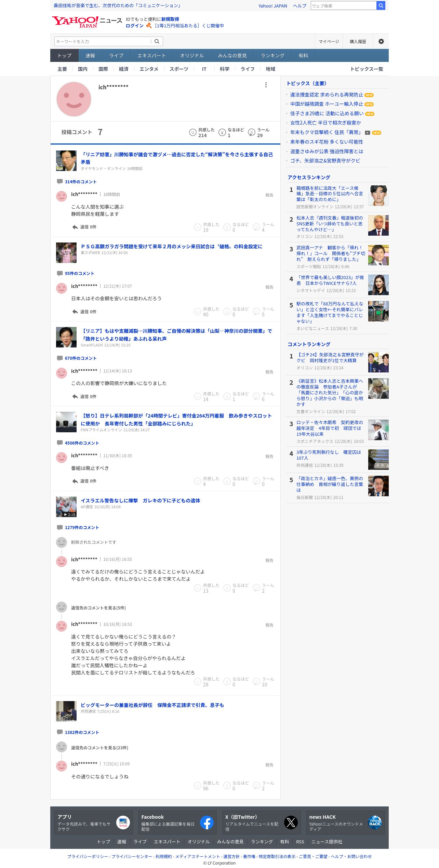439x868 pixels.
Task: Click the reply arrow on the 日本人はその金額 comment
Action: 75,312
